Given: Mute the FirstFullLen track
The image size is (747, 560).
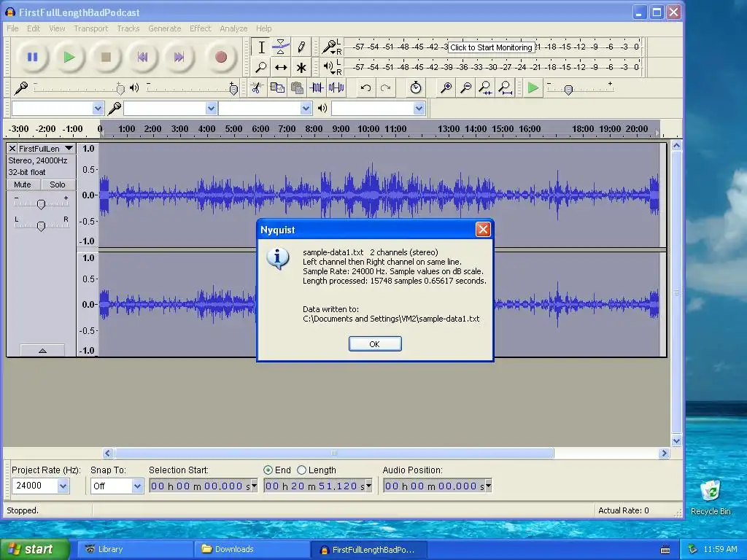Looking at the screenshot, I should pos(23,184).
